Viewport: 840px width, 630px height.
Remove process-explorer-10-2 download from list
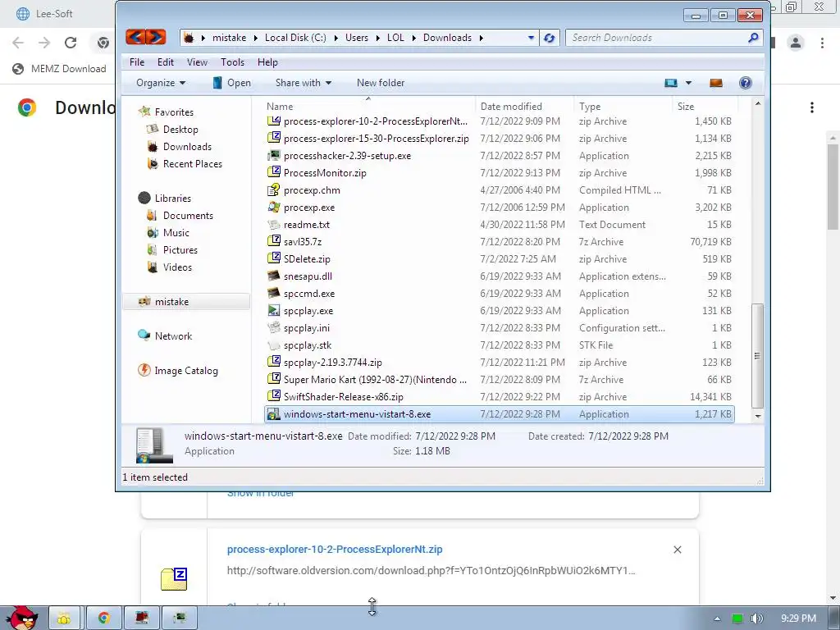(x=677, y=550)
